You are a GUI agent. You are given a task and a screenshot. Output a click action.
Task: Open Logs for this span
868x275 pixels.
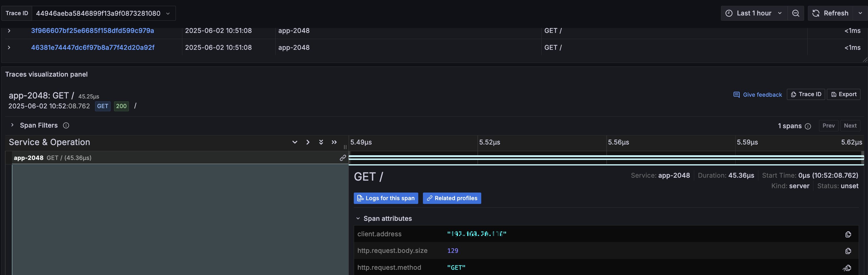click(386, 198)
